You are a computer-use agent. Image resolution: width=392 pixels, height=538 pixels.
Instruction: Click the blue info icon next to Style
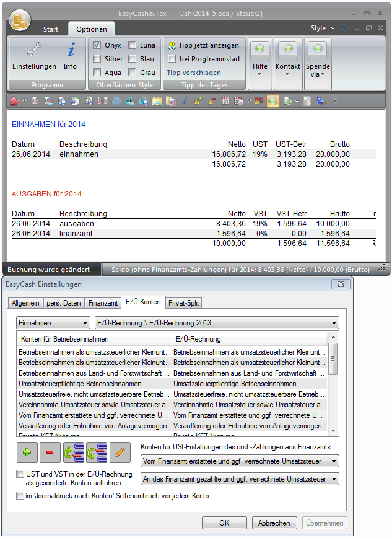[343, 28]
